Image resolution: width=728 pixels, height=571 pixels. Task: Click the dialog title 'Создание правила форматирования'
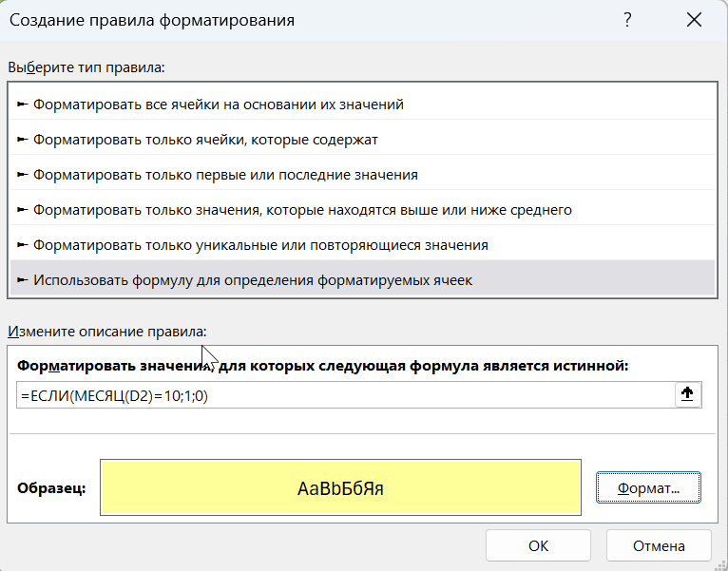152,20
